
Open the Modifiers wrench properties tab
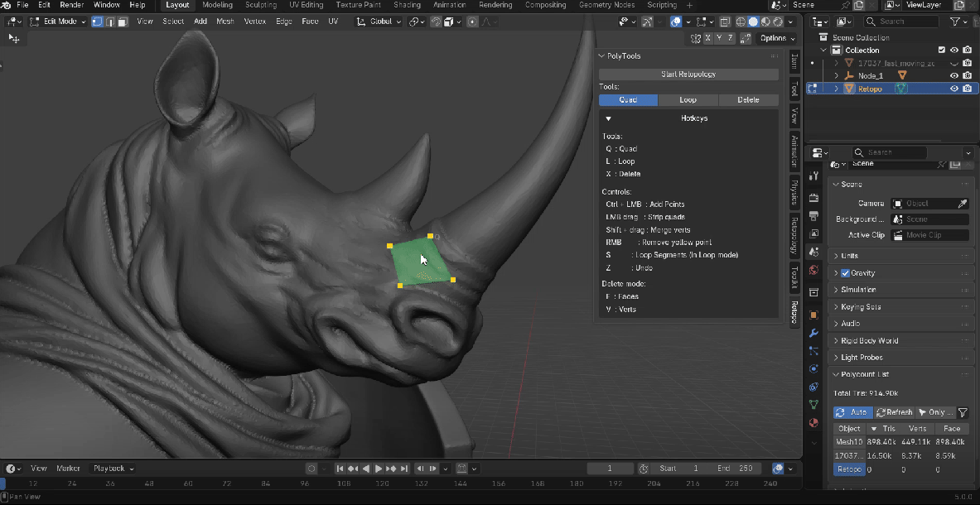pos(813,333)
